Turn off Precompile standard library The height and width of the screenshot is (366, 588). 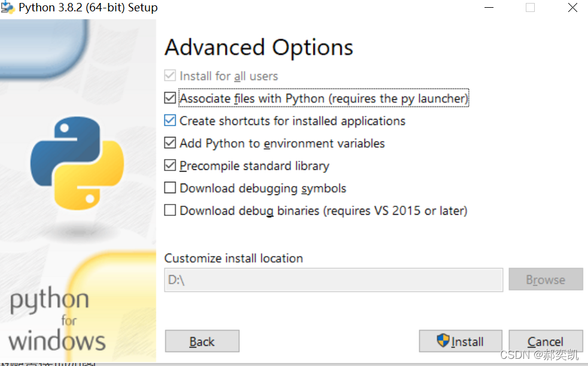tap(170, 166)
